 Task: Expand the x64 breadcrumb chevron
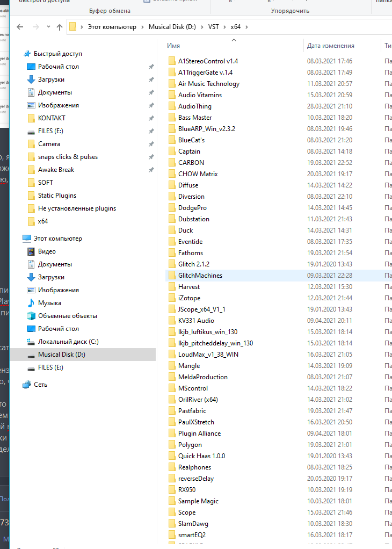pos(247,27)
